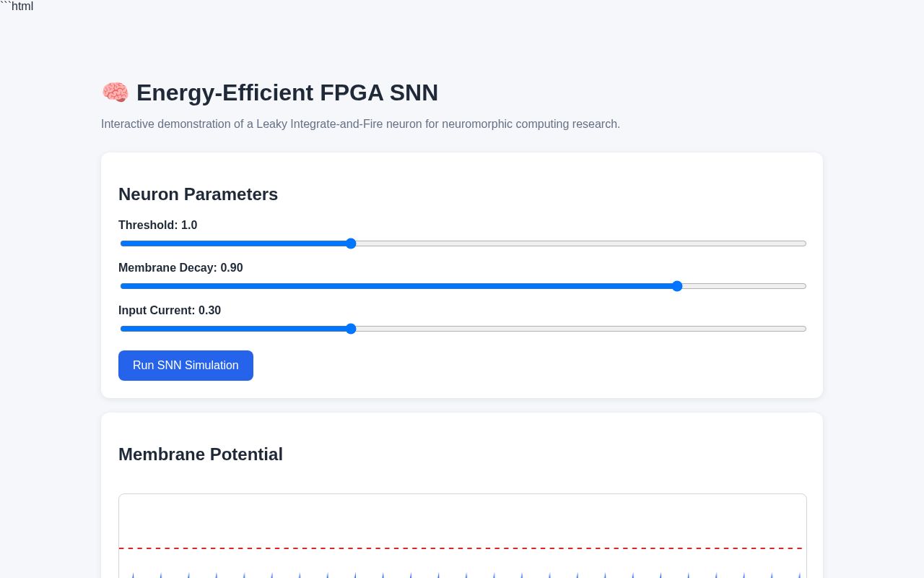Viewport: 924px width, 578px height.
Task: Click the Membrane Decay: 0.90 label
Action: [180, 268]
